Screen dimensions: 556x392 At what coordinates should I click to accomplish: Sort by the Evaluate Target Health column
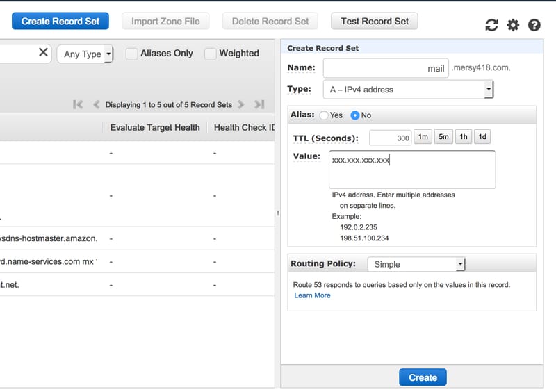(155, 127)
